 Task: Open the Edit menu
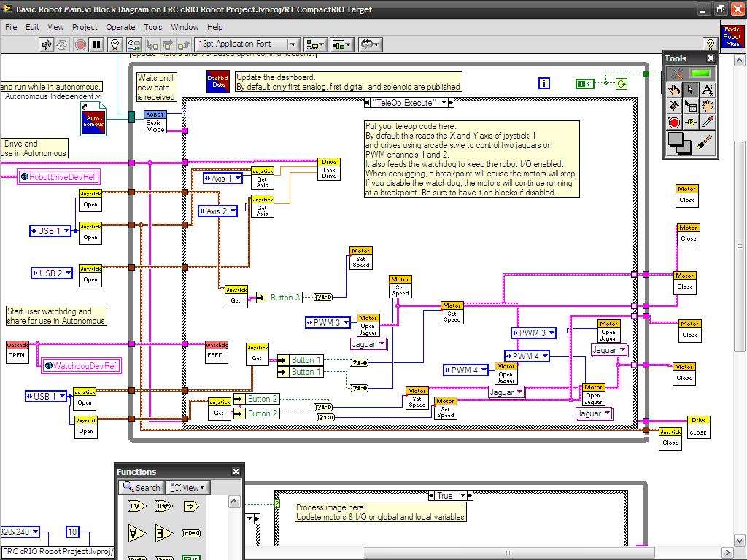pos(32,27)
